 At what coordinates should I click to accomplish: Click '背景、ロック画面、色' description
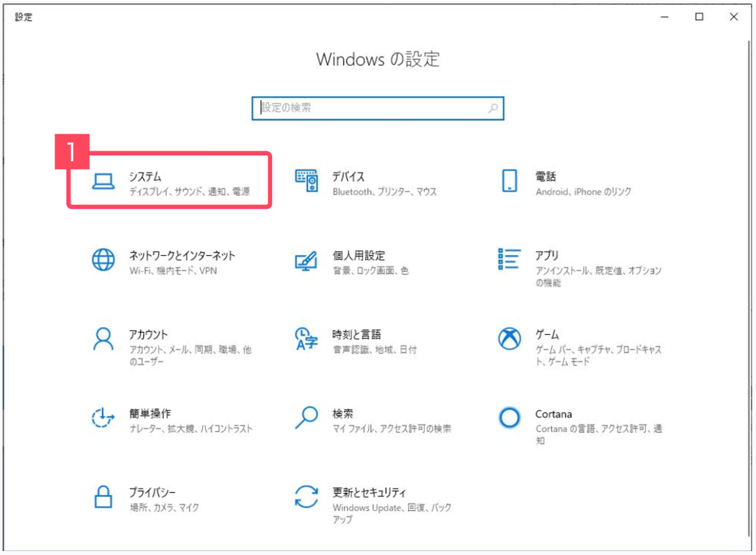pos(371,270)
